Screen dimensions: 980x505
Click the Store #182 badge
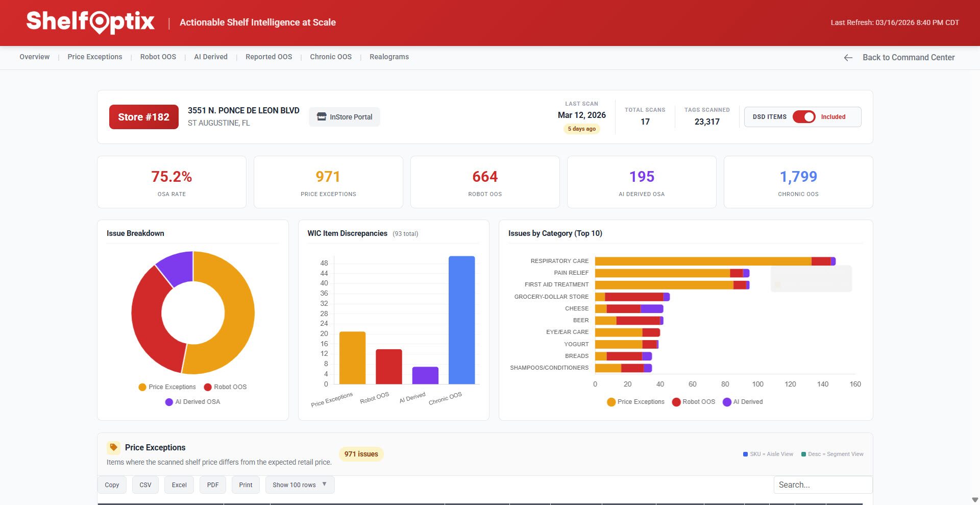point(144,117)
